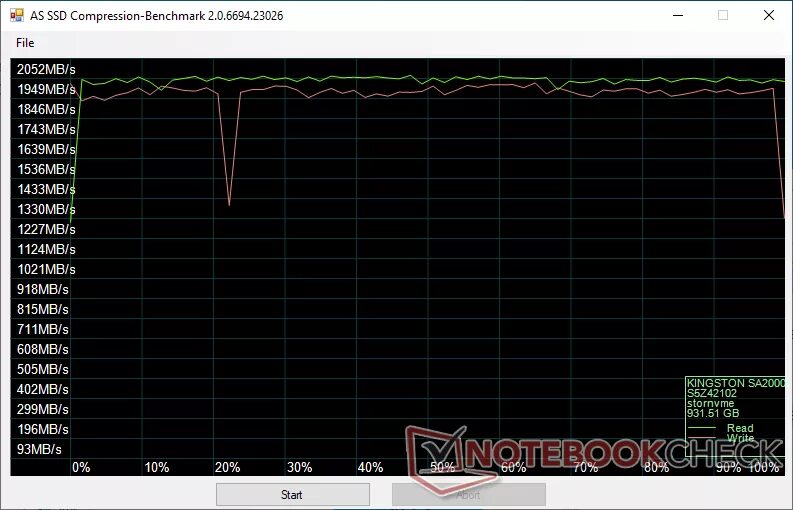The height and width of the screenshot is (510, 793).
Task: Click the Read legend entry
Action: coord(740,428)
